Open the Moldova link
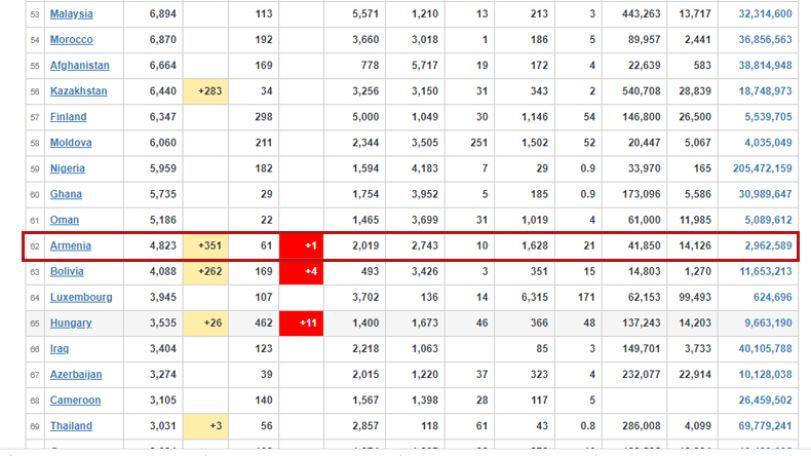This screenshot has height=456, width=811. click(x=71, y=143)
